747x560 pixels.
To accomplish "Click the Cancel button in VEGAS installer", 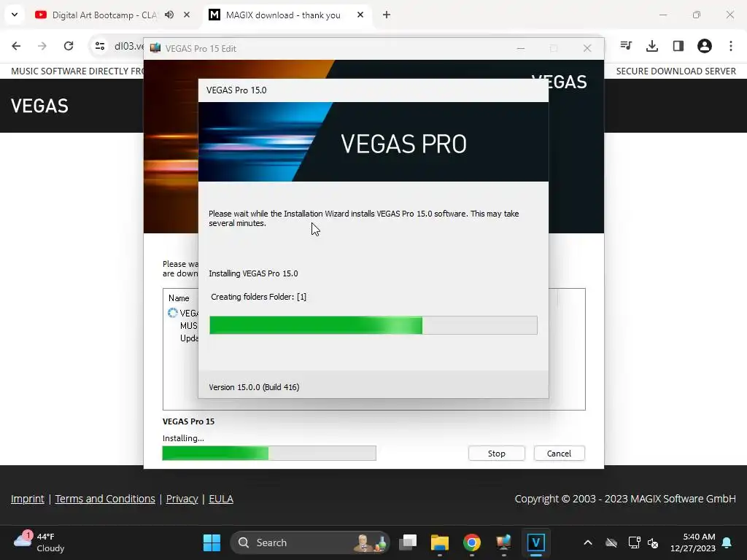I will 559,454.
